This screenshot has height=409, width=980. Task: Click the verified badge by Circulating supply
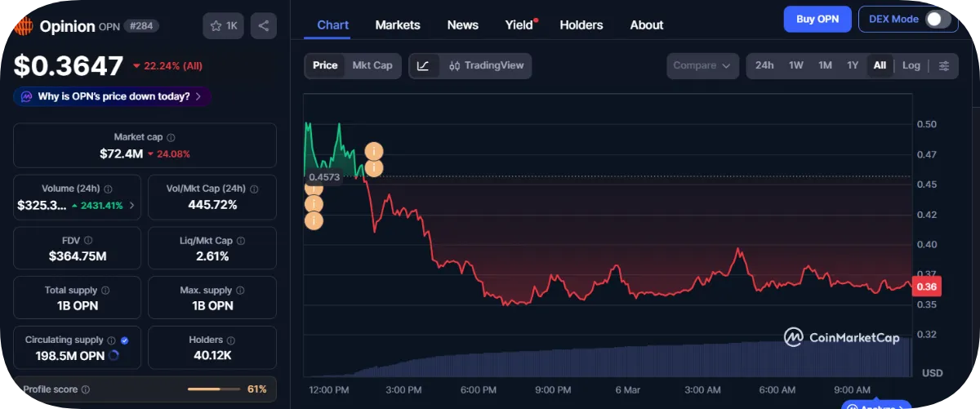click(x=125, y=340)
